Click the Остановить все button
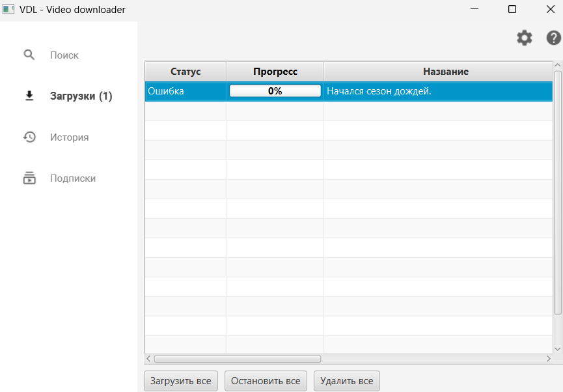Viewport: 563px width, 392px height. pyautogui.click(x=266, y=380)
